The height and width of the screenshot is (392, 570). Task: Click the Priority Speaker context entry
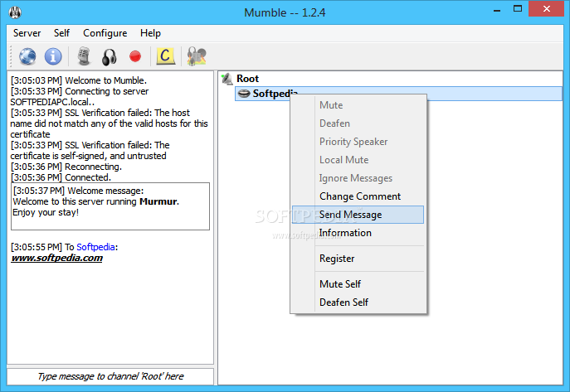tap(358, 142)
